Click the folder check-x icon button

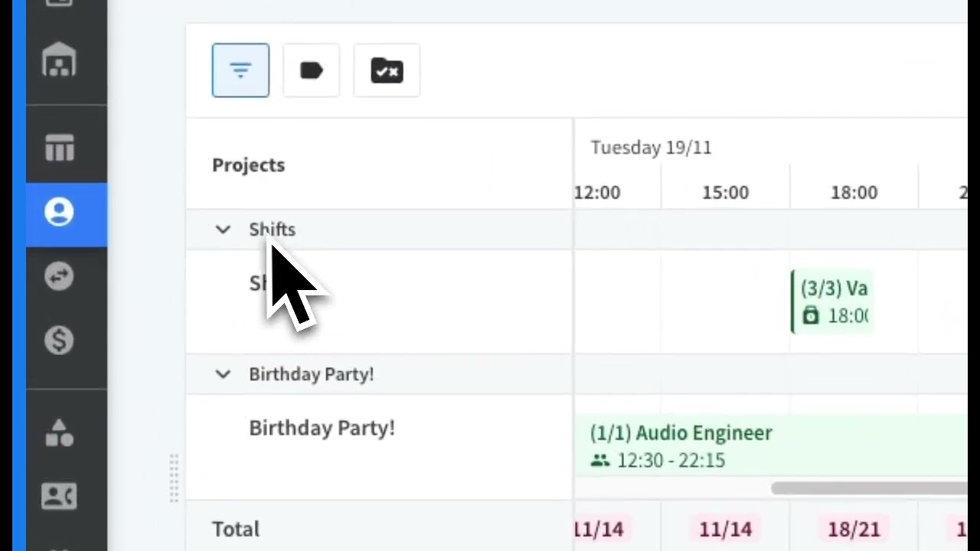coord(387,70)
